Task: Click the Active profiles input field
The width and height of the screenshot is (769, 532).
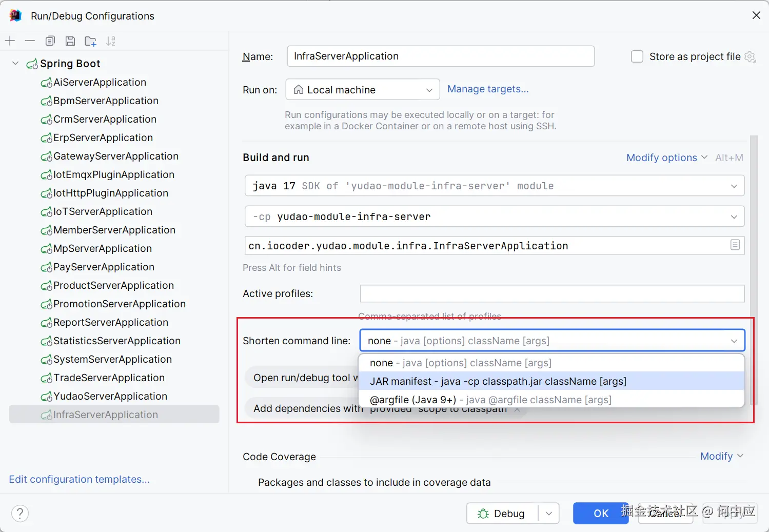Action: [x=552, y=293]
